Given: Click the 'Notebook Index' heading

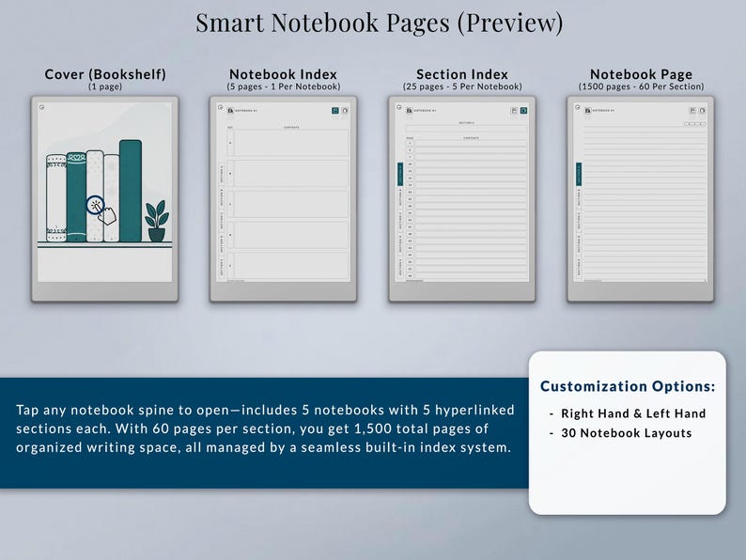Looking at the screenshot, I should tap(283, 74).
